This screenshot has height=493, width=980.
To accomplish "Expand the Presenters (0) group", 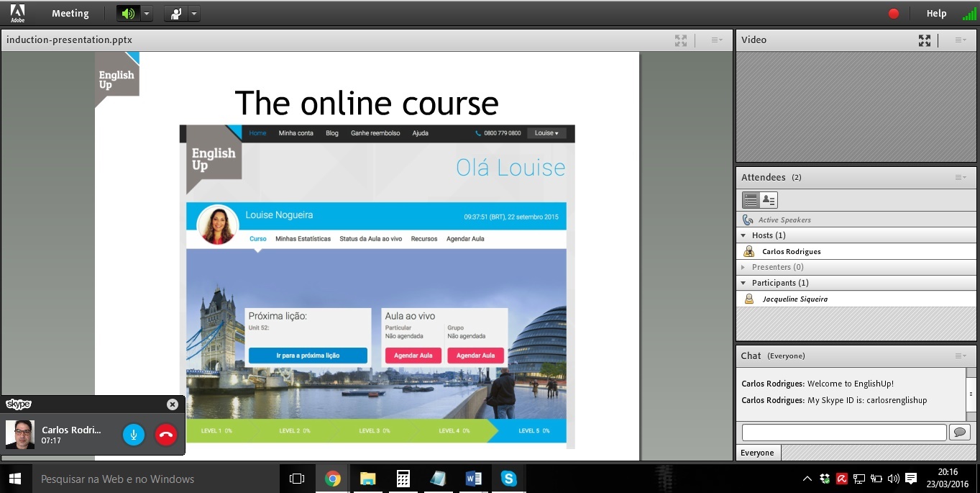I will coord(743,267).
